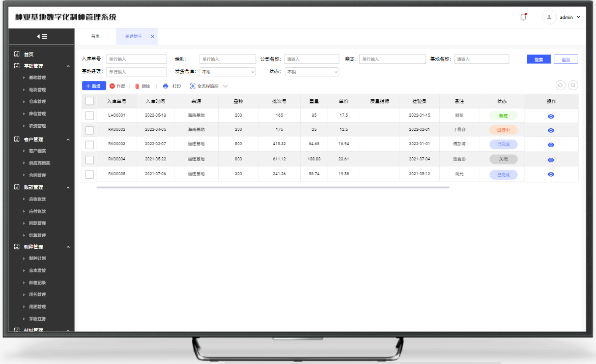Switch to the 首页 tab
Screen dimensions: 596x364
click(95, 37)
